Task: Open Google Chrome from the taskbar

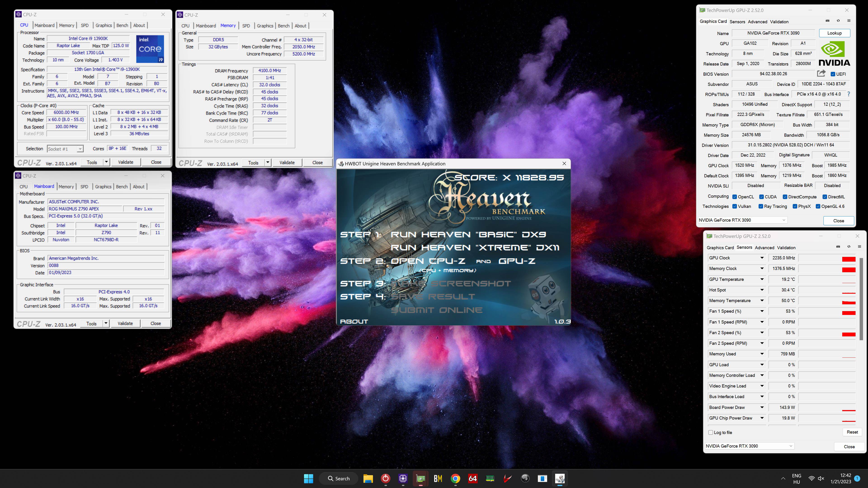Action: 455,478
